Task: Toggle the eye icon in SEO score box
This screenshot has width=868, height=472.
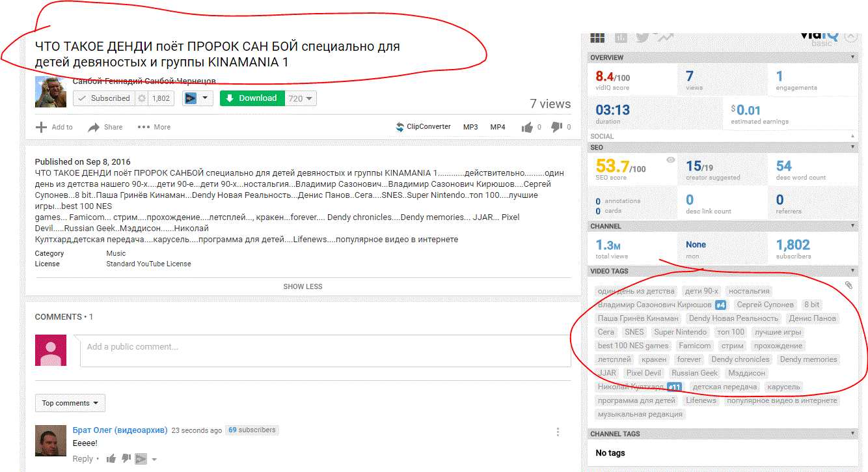Action: (x=671, y=160)
